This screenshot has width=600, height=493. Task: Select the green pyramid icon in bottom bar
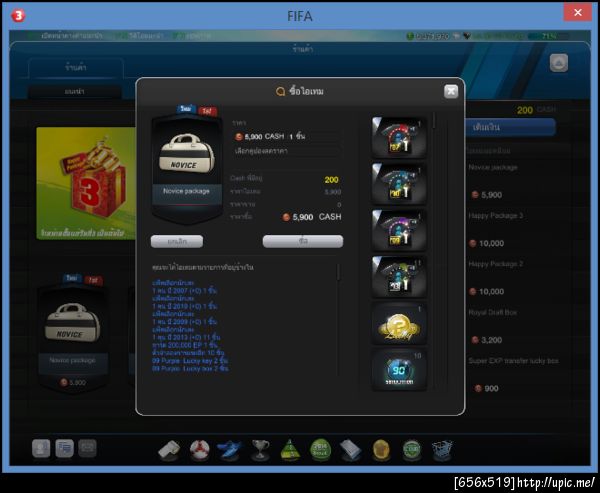pyautogui.click(x=290, y=450)
